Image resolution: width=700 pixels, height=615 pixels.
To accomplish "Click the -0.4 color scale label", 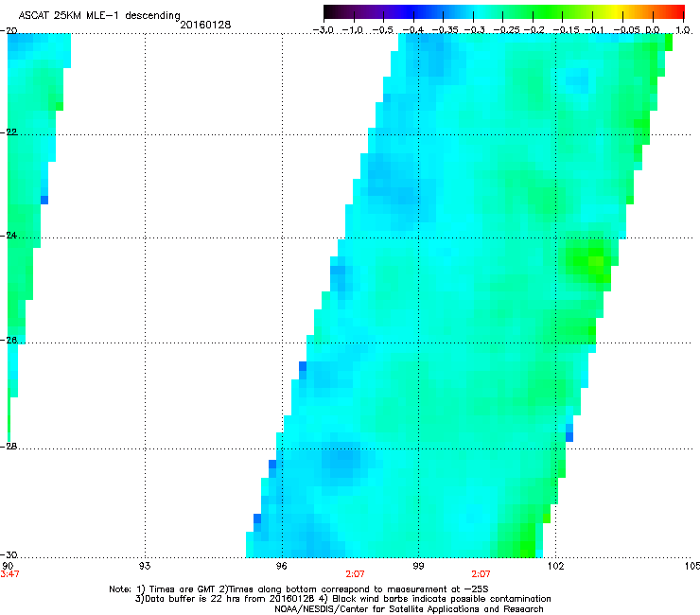I will (x=413, y=30).
